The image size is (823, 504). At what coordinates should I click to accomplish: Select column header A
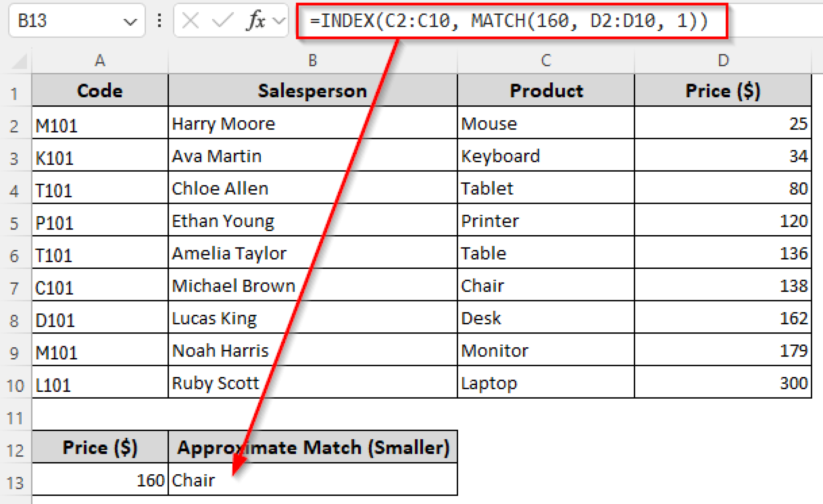tap(99, 61)
